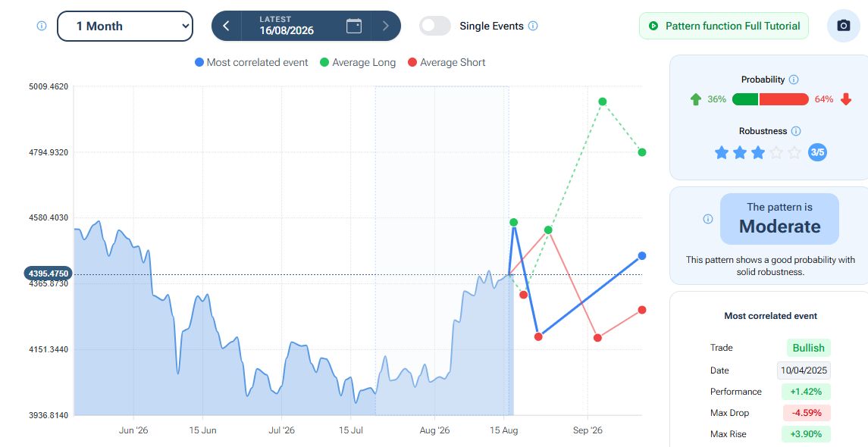Toggle Average Long legend series

click(358, 63)
